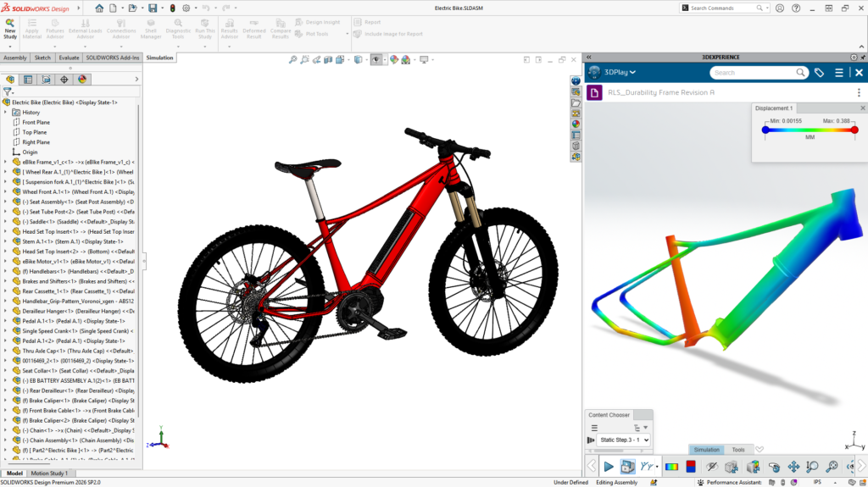Image resolution: width=868 pixels, height=487 pixels.
Task: Click the Play animation button in the 3DPlay toolbar
Action: pos(609,467)
